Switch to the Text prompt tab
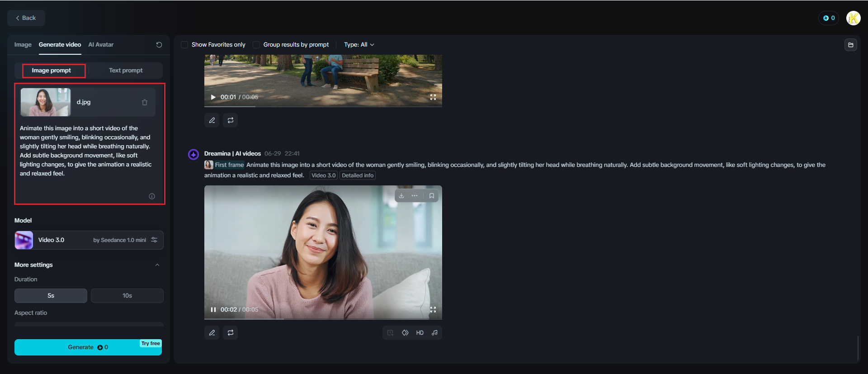This screenshot has width=868, height=374. (x=126, y=71)
